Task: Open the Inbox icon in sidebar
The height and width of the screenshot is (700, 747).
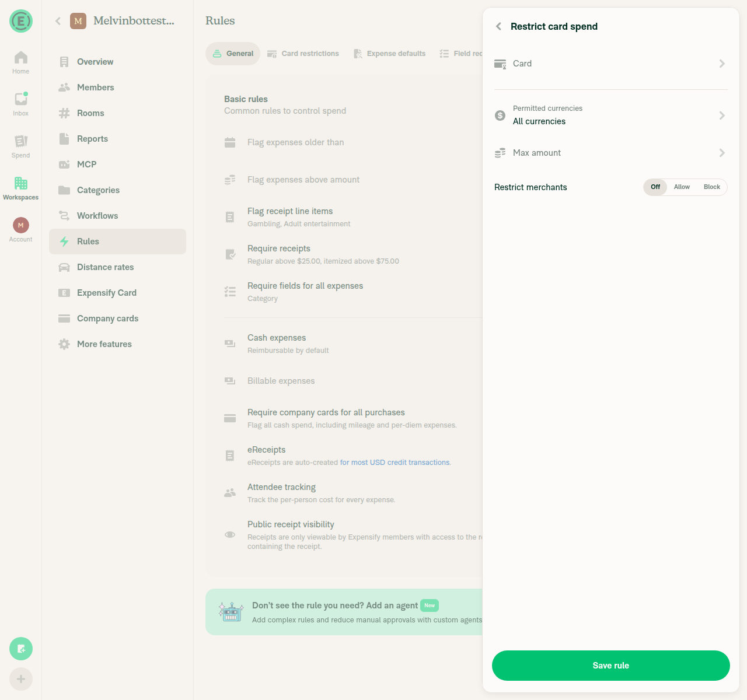Action: [21, 99]
